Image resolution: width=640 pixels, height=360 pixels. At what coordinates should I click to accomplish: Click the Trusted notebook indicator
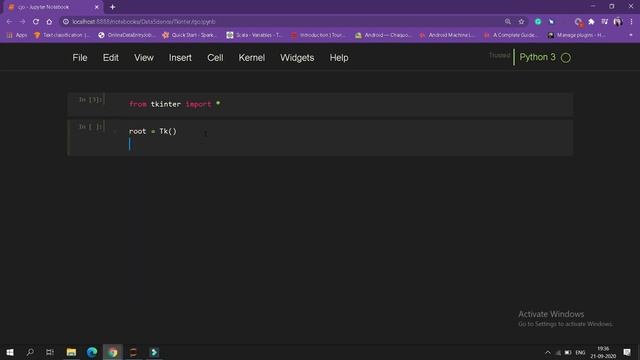pyautogui.click(x=499, y=56)
